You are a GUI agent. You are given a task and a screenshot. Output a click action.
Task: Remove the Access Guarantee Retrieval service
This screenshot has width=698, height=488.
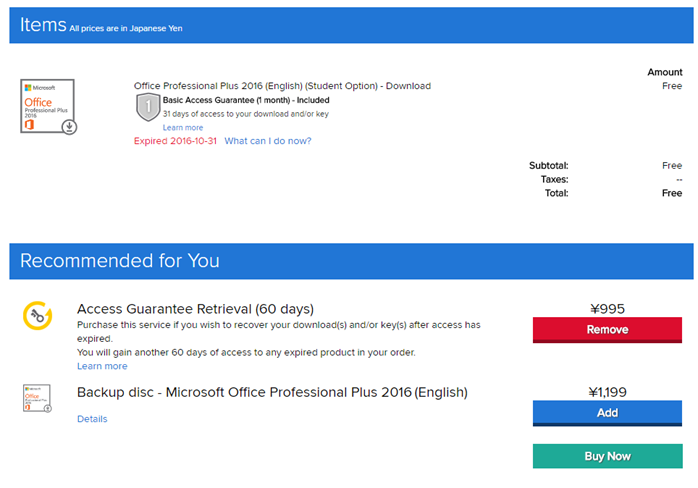(x=607, y=330)
